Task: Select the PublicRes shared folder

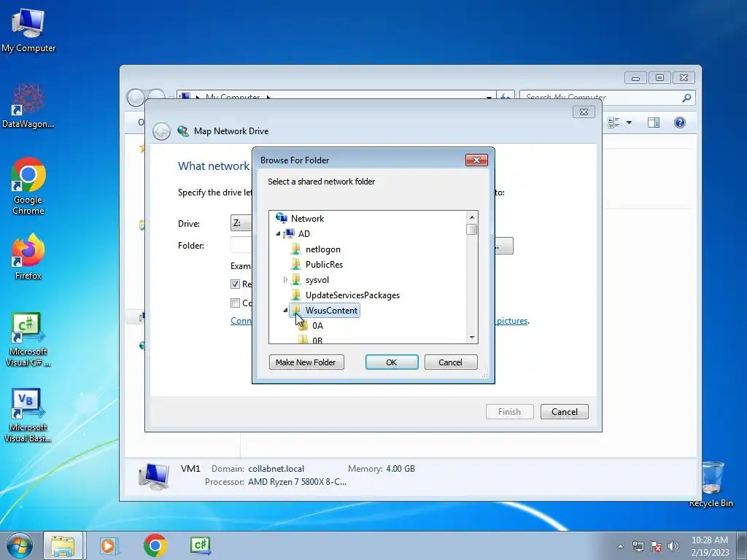Action: [x=324, y=264]
